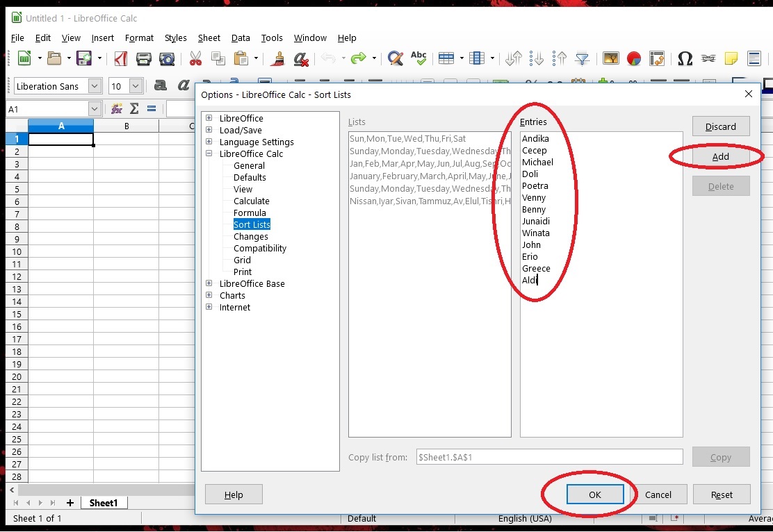Viewport: 773px width, 532px height.
Task: Click the Paste clipboard icon
Action: tap(241, 58)
